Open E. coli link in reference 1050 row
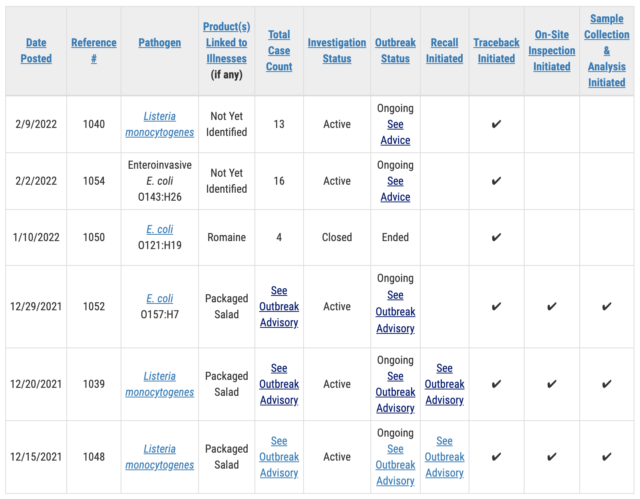Viewport: 640px width, 499px height. (x=160, y=229)
